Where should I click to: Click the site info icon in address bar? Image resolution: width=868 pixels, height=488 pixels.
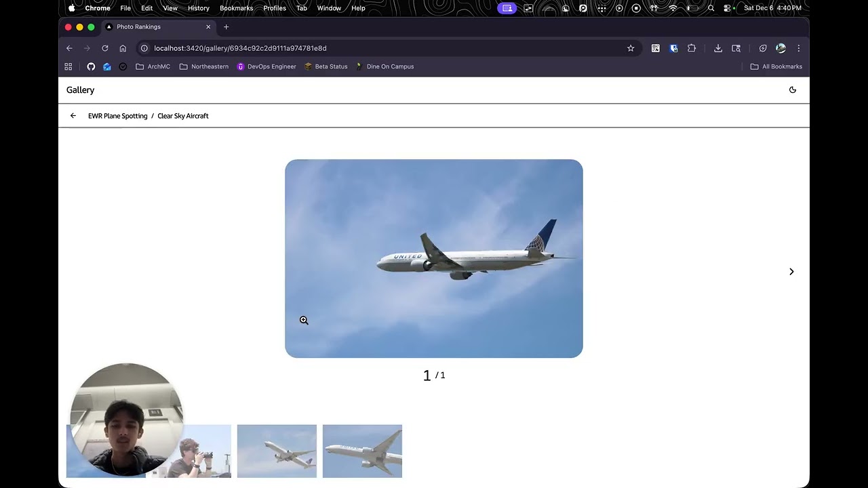tap(144, 48)
